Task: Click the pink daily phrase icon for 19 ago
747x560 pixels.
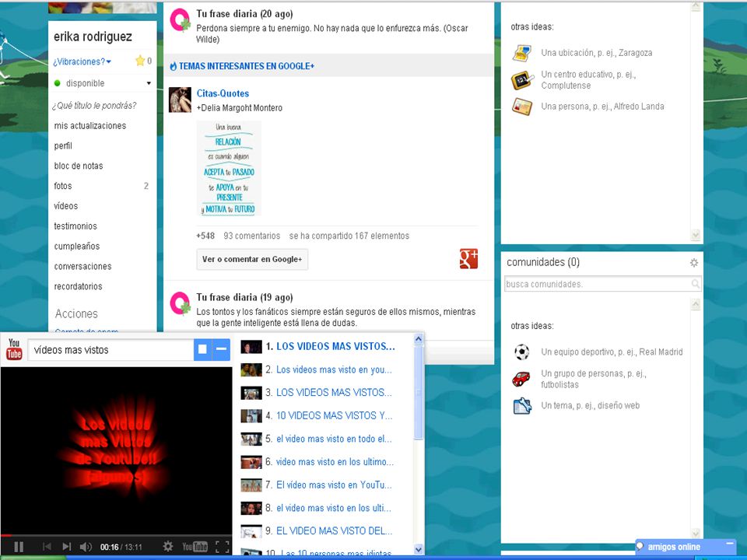Action: (x=181, y=303)
